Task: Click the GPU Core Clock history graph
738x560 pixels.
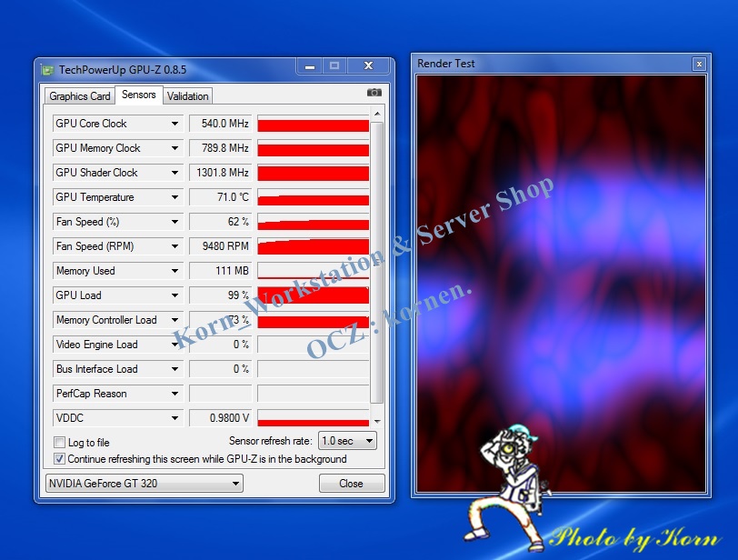Action: [313, 124]
